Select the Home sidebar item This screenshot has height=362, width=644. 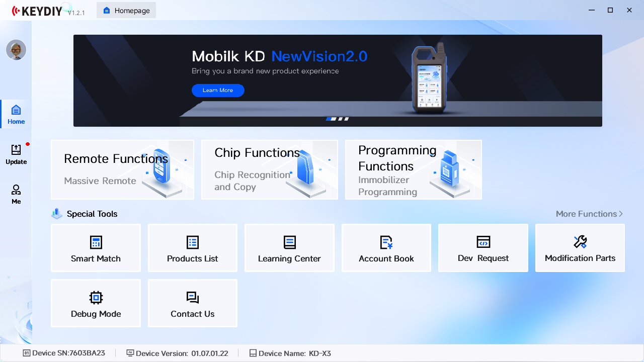point(16,114)
